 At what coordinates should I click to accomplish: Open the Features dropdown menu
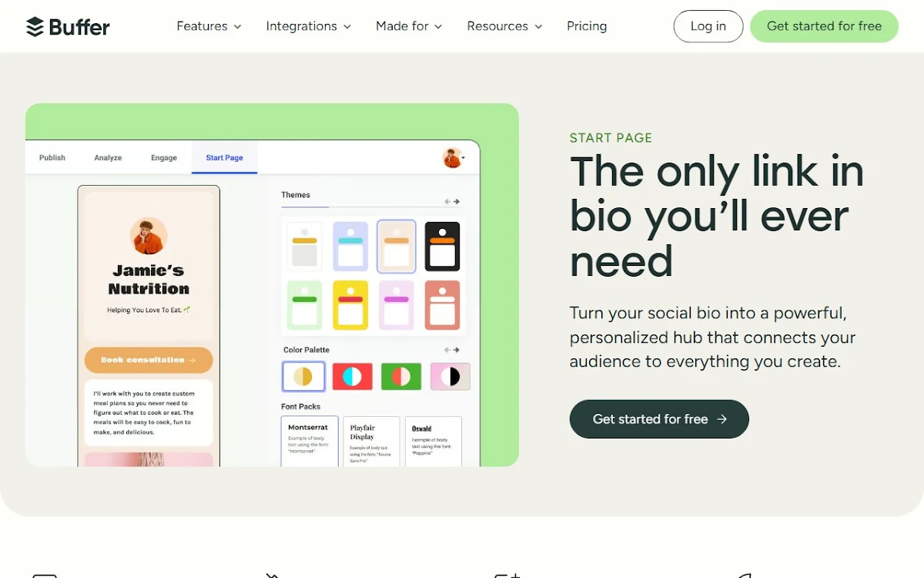pos(209,26)
